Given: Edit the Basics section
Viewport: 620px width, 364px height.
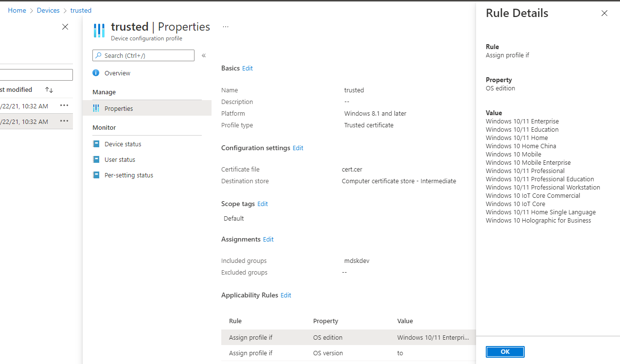Looking at the screenshot, I should pyautogui.click(x=247, y=68).
